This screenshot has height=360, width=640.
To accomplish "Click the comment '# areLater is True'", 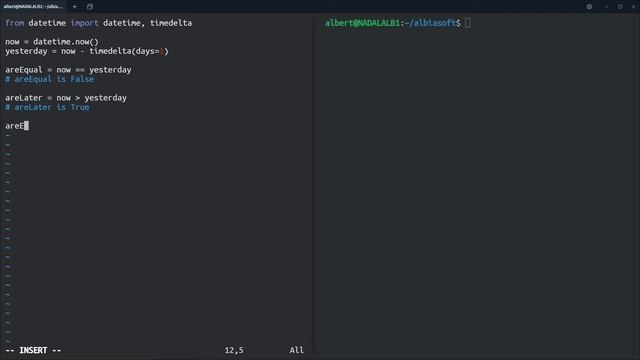I will (x=47, y=107).
